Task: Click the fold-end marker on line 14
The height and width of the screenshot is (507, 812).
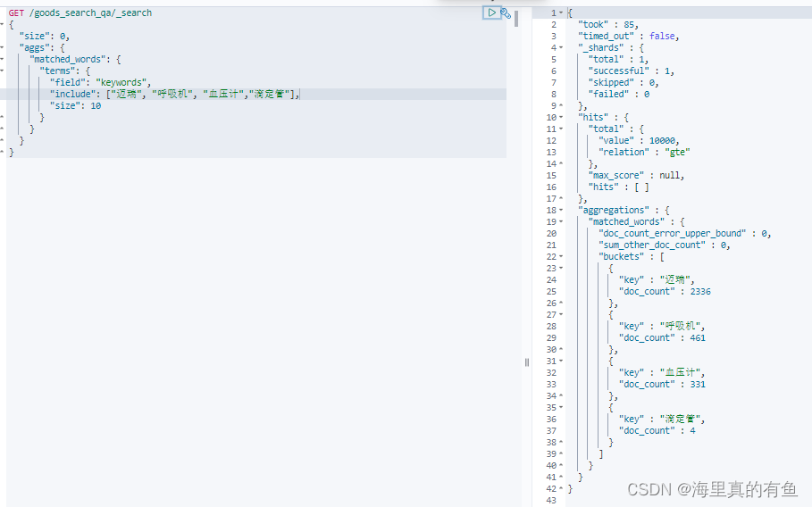Action: click(x=561, y=163)
